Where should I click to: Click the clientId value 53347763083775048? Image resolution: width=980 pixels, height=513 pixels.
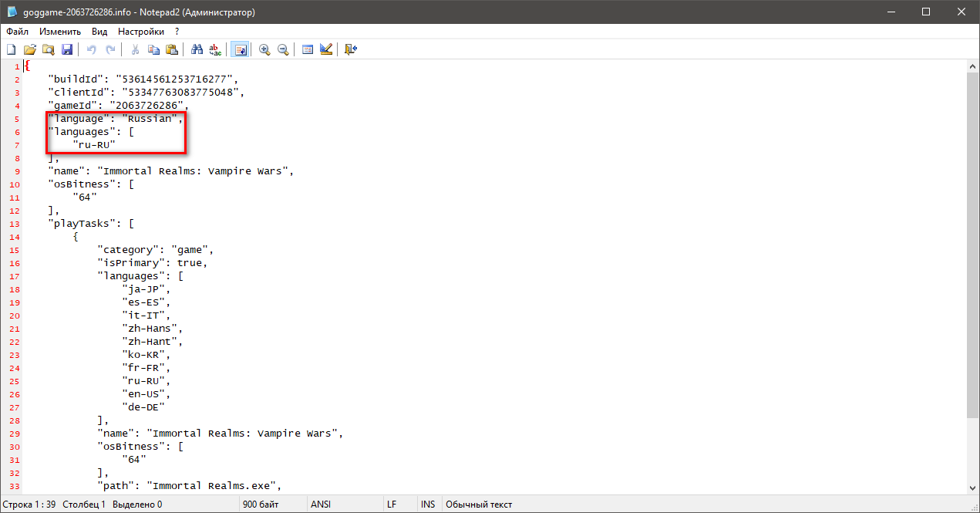click(x=181, y=92)
